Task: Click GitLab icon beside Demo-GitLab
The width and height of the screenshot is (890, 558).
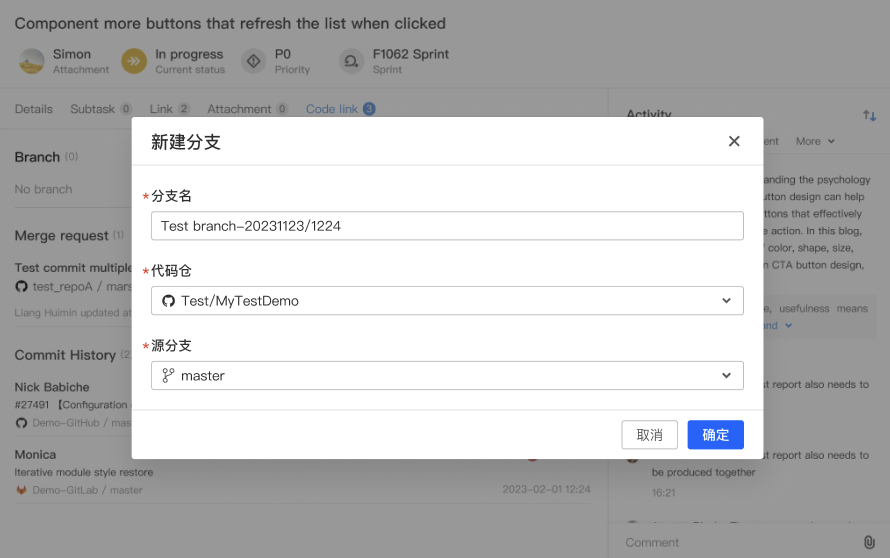Action: (x=22, y=490)
